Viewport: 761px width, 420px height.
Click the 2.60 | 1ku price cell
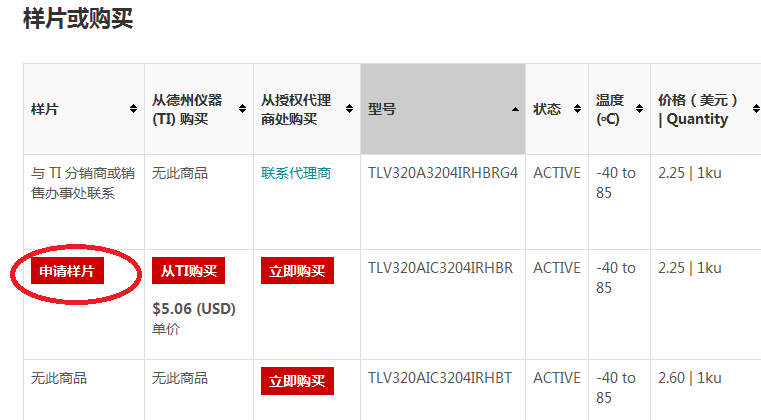[x=689, y=378]
